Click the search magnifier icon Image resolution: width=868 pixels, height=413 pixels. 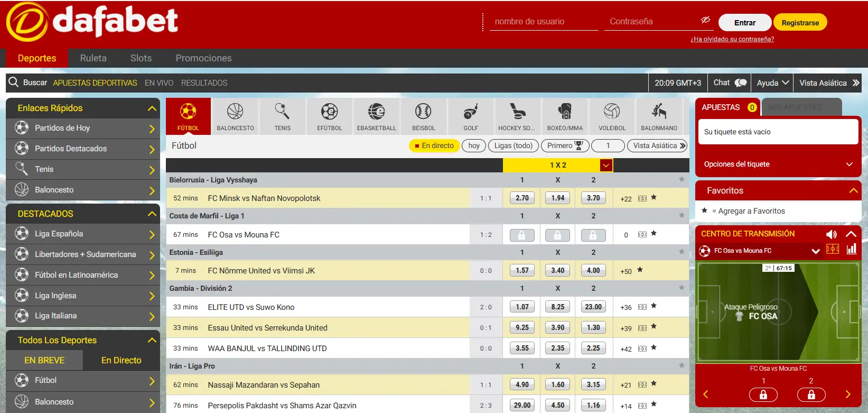click(14, 82)
